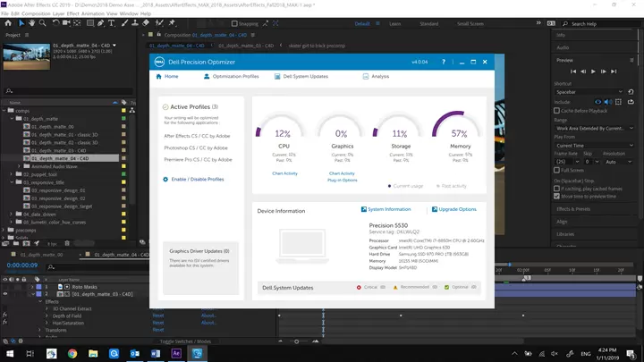The width and height of the screenshot is (644, 362).
Task: Click Enable / Disable Profiles link
Action: click(x=197, y=179)
